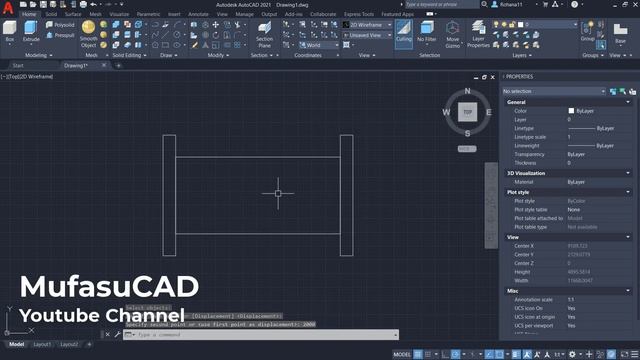
Task: Open the 2D Wireframe visual style dropdown
Action: point(367,25)
